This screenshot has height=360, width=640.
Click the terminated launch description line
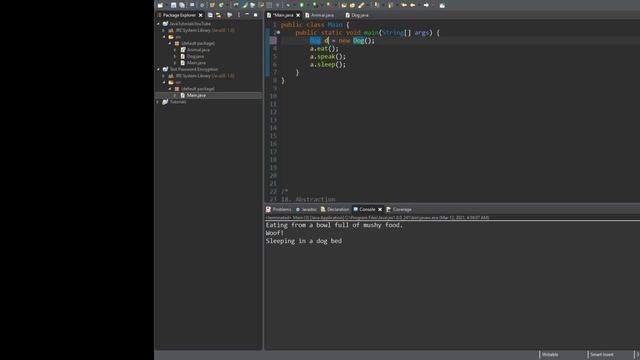pos(377,218)
